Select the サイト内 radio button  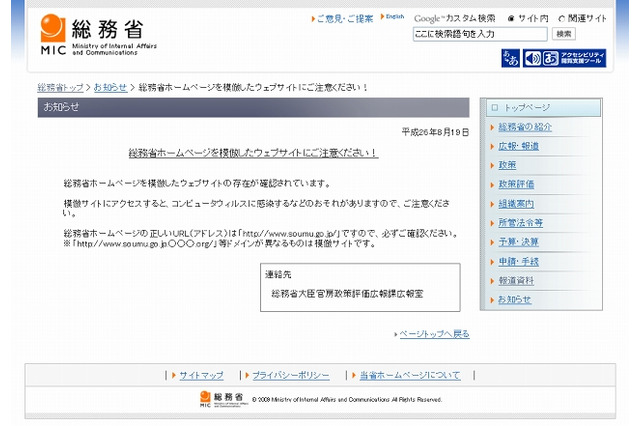[x=511, y=18]
